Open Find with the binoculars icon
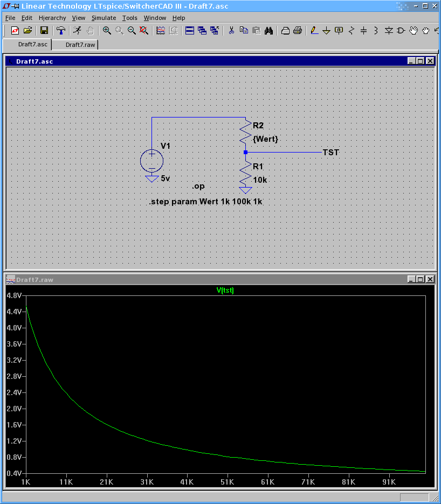 [268, 31]
